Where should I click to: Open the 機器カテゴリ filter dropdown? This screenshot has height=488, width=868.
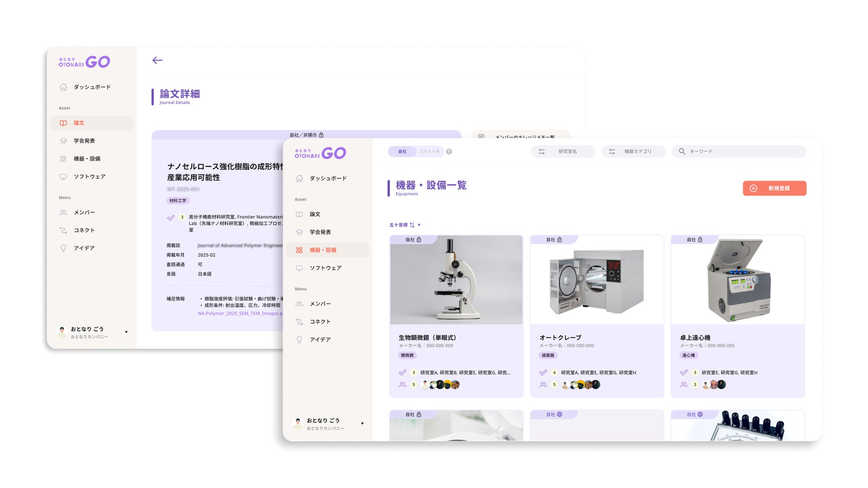[633, 151]
